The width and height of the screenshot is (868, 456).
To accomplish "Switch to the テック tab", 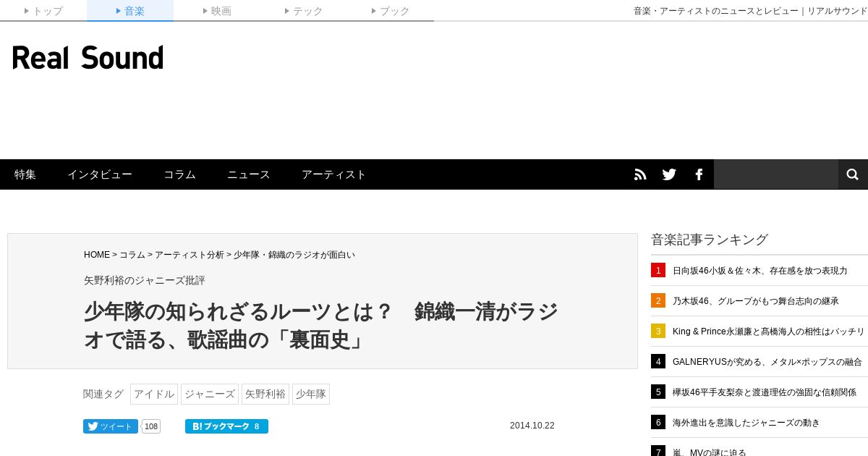I will tap(304, 11).
